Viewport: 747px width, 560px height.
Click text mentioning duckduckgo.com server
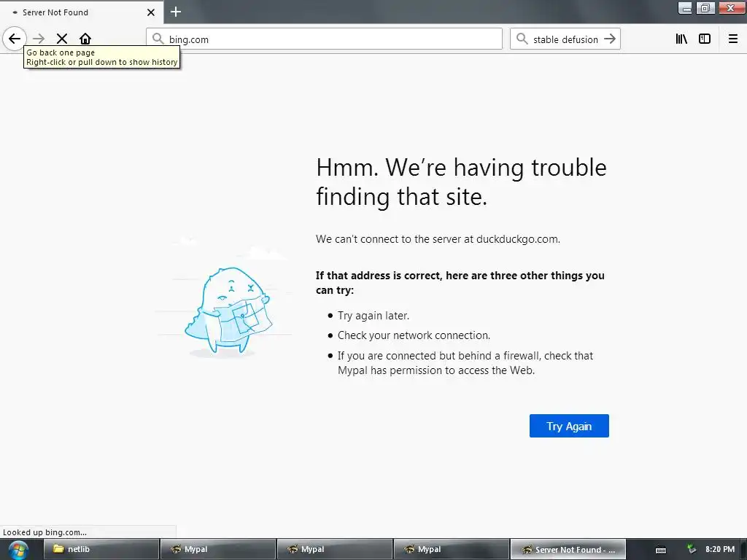438,239
